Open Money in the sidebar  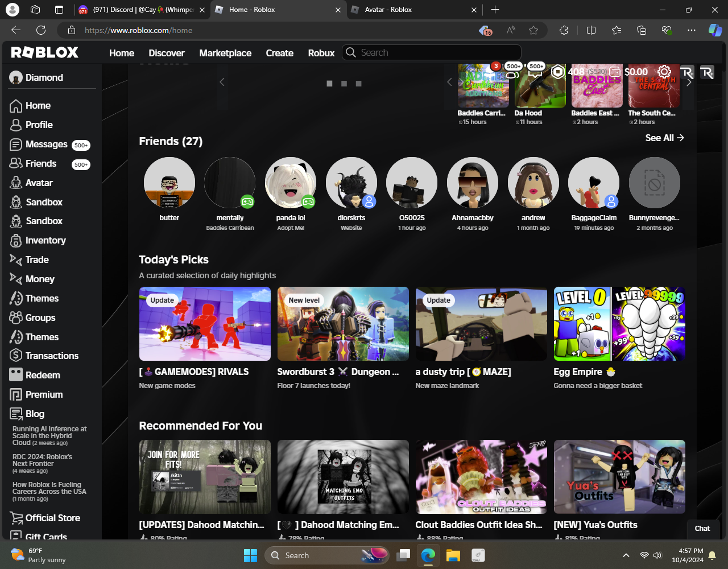point(32,279)
